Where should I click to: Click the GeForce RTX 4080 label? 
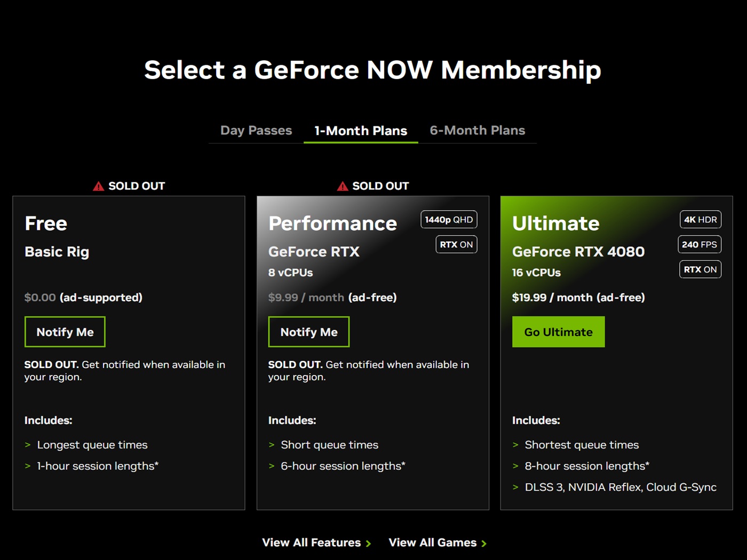(578, 252)
